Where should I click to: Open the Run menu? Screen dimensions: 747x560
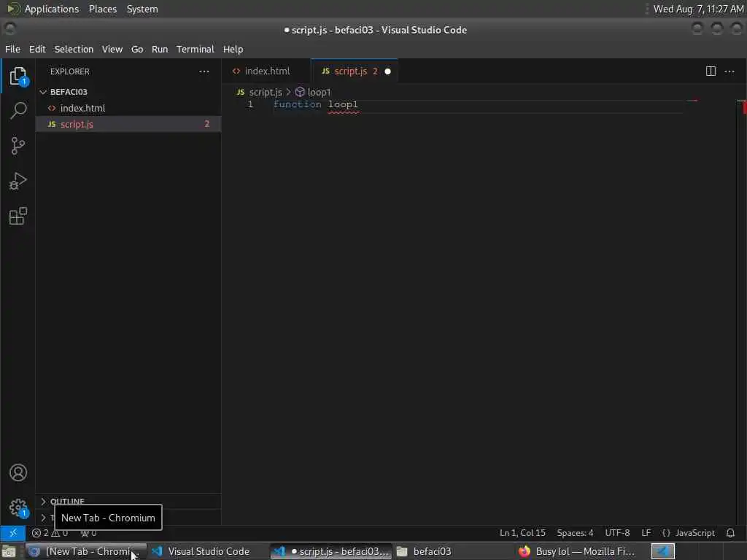click(x=160, y=49)
